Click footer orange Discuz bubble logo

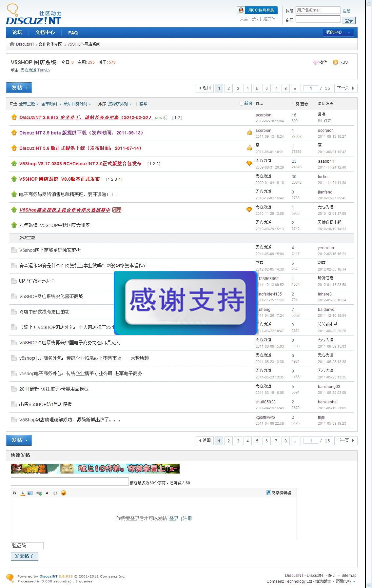pos(10,578)
